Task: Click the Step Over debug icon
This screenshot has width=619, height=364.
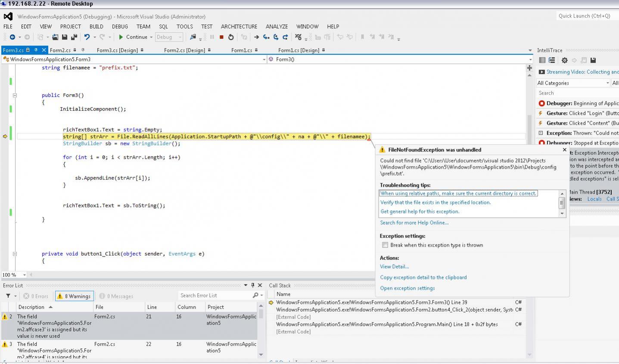Action: (276, 37)
